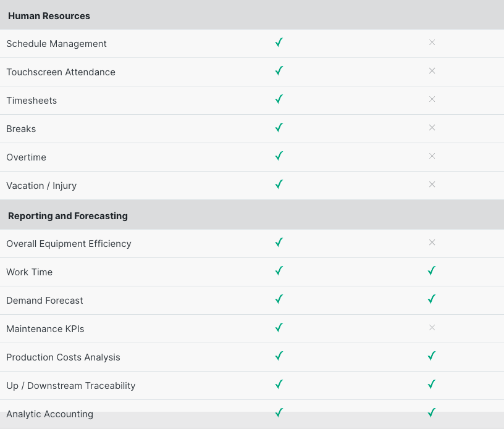Click the rightmost checkmark in Demand Forecast row

pyautogui.click(x=432, y=299)
